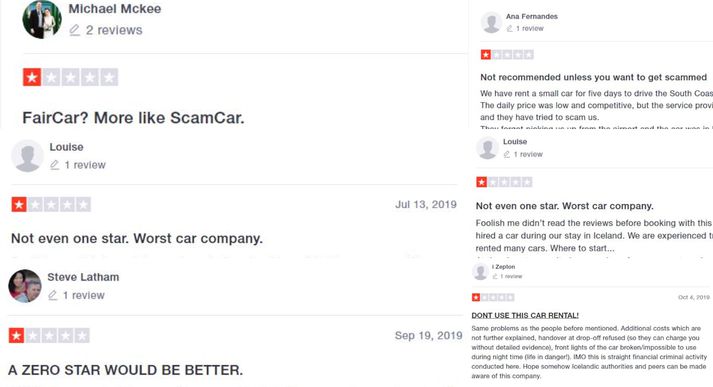The height and width of the screenshot is (387, 713).
Task: Open the 'FairCar? More like ScamCar.' review
Action: tap(133, 118)
